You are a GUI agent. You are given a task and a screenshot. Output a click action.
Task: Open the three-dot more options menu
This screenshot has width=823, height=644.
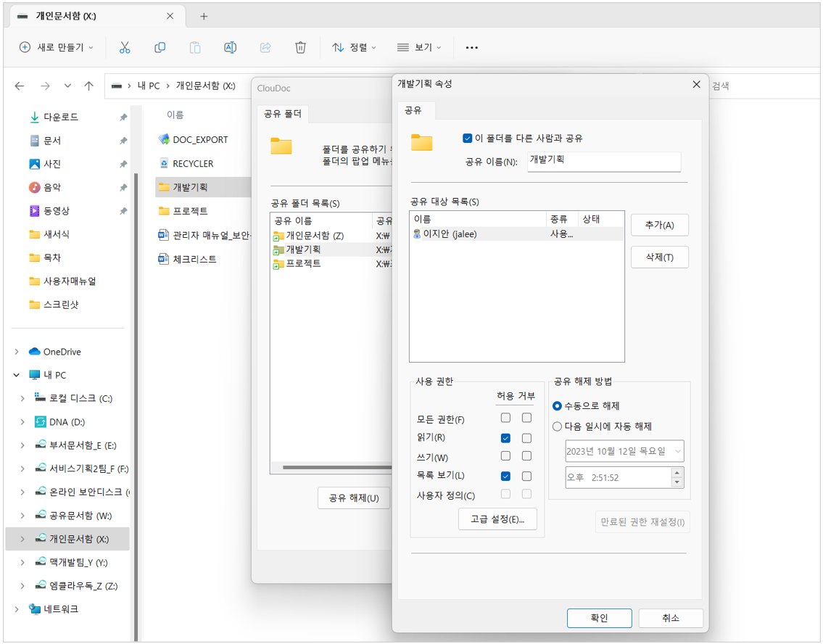pos(472,48)
